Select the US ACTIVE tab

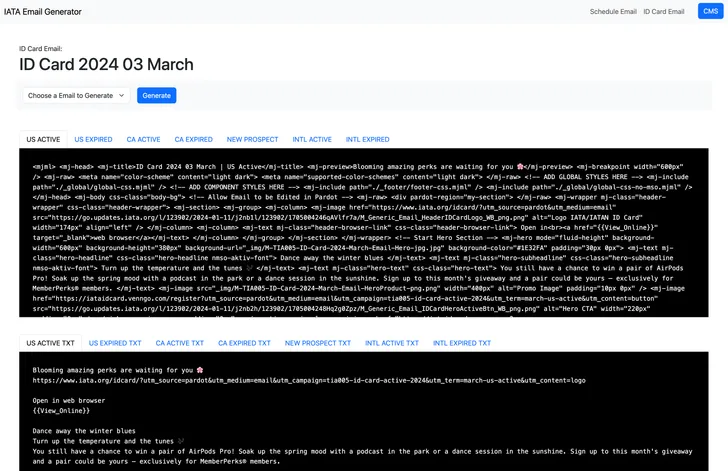pos(43,139)
